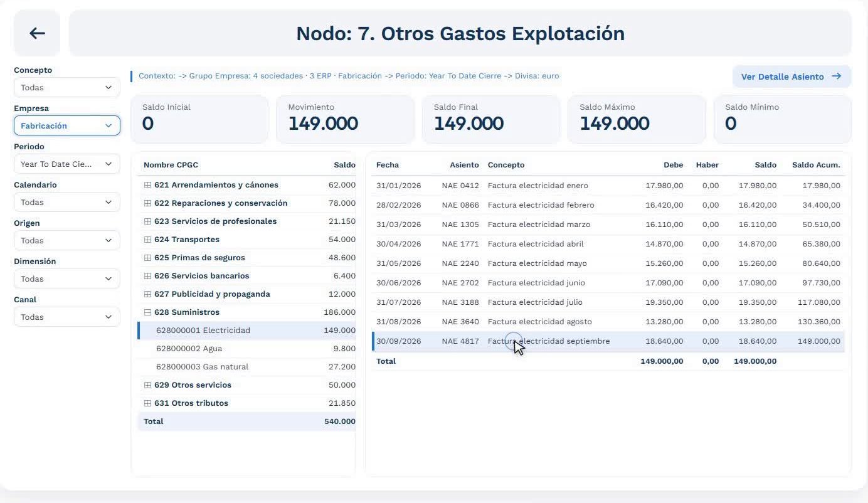Select account 628000003 Gas natural

pyautogui.click(x=246, y=367)
